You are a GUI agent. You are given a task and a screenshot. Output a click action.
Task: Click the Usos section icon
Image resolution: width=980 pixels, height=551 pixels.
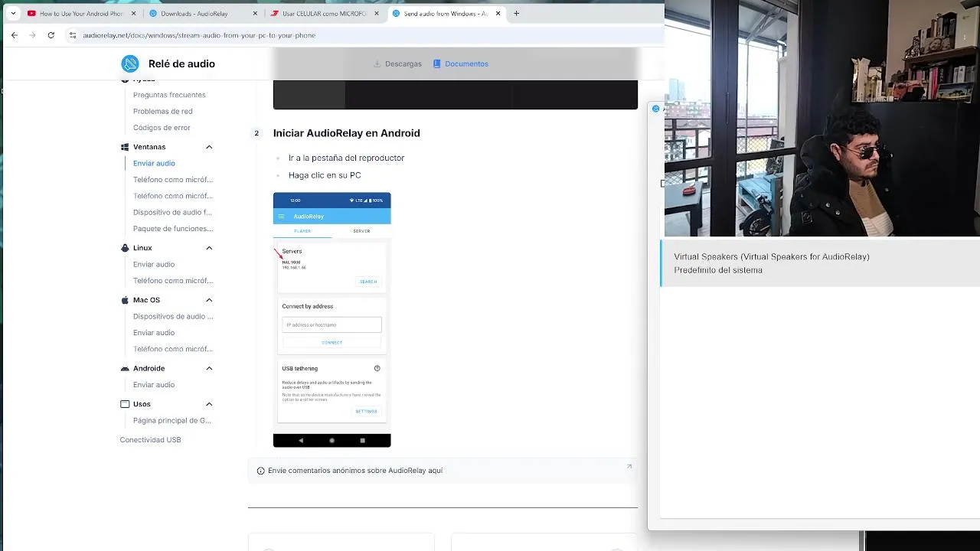click(x=125, y=404)
